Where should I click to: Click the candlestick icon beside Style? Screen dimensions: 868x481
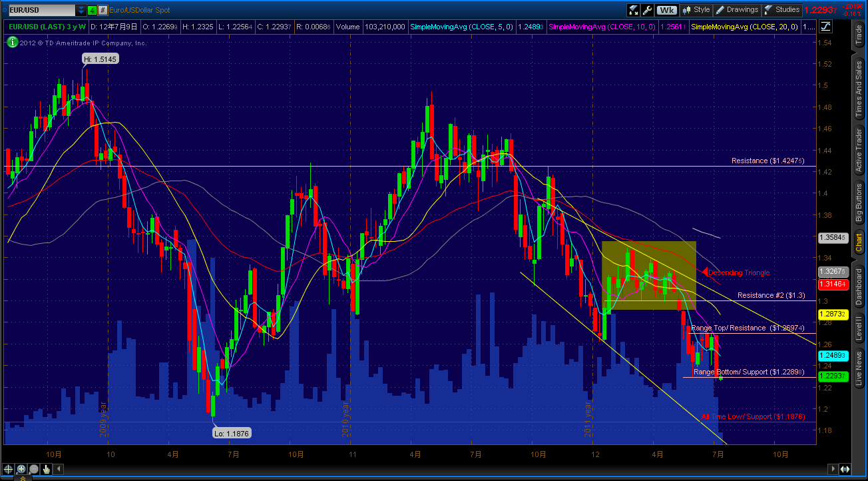click(686, 9)
